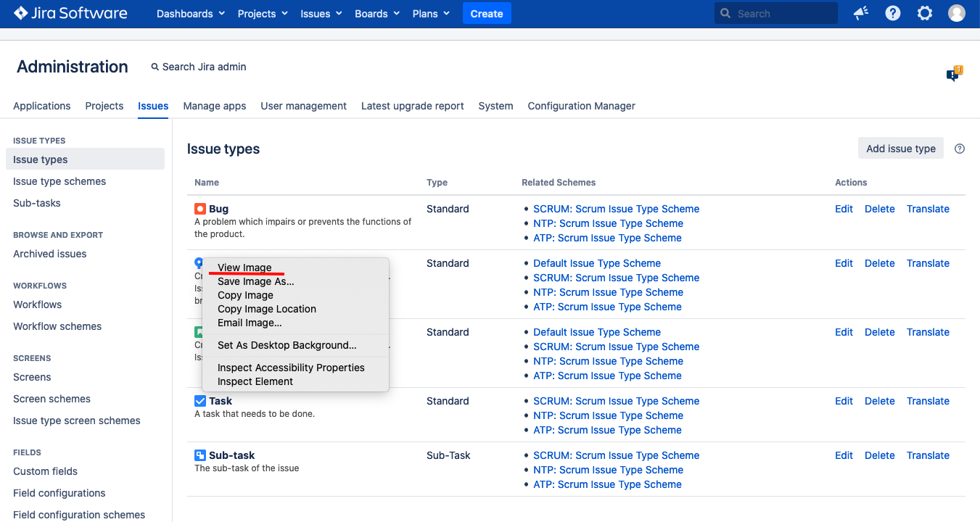Choose Set As Desktop Background
The height and width of the screenshot is (522, 980).
[296, 345]
